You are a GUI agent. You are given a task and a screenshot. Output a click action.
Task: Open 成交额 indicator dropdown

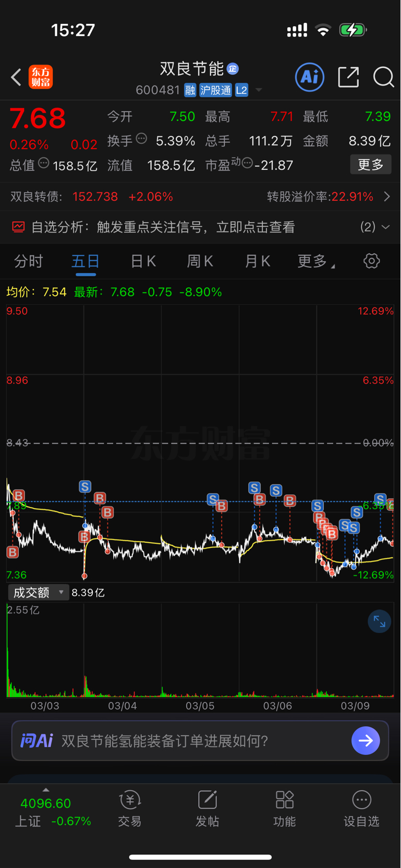38,592
